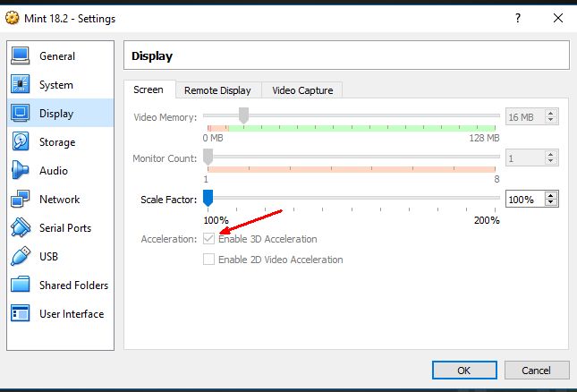The image size is (577, 392).
Task: Click the Display monitor icon in sidebar
Action: (21, 113)
